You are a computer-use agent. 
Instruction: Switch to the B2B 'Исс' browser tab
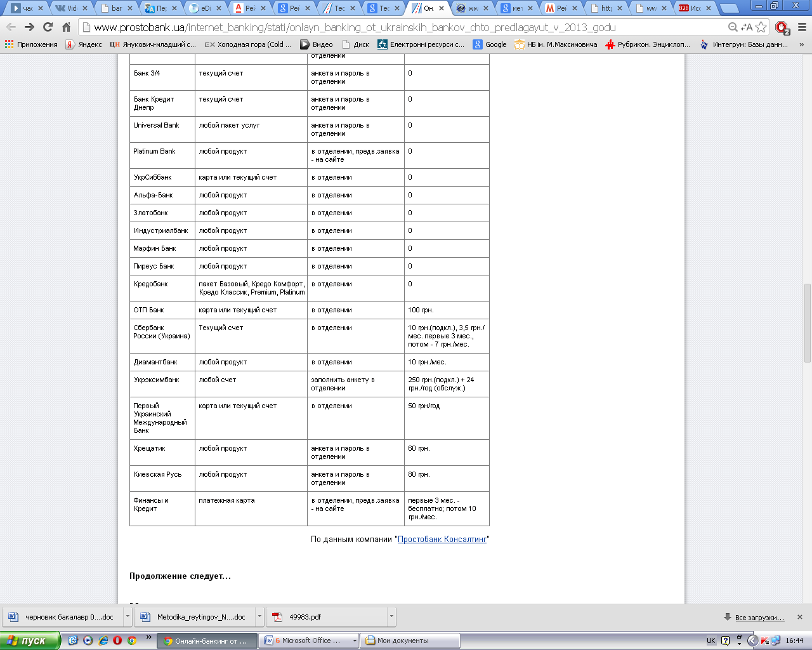pyautogui.click(x=694, y=8)
